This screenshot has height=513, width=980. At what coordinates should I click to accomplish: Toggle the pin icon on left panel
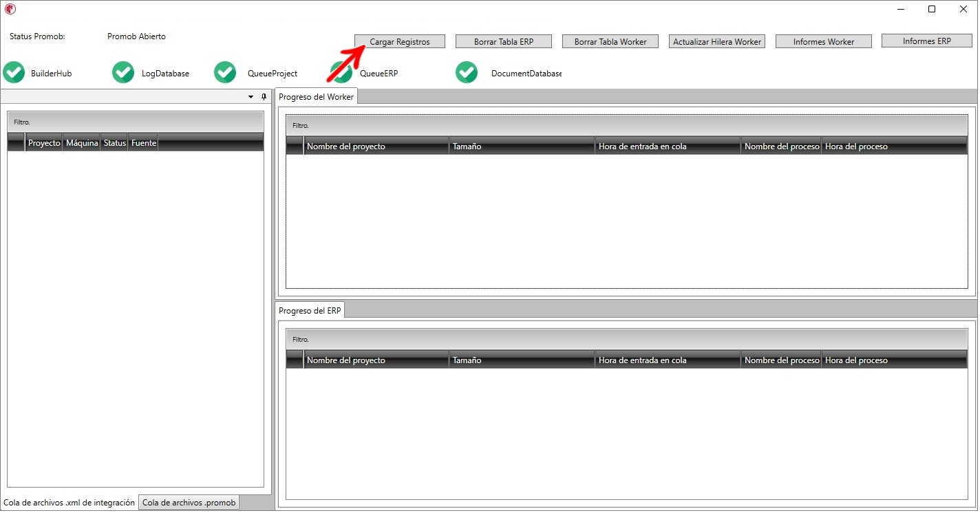[264, 97]
